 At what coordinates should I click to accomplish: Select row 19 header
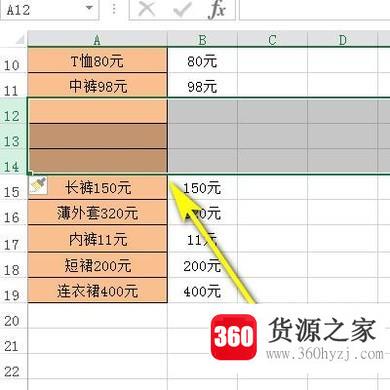[x=13, y=290]
